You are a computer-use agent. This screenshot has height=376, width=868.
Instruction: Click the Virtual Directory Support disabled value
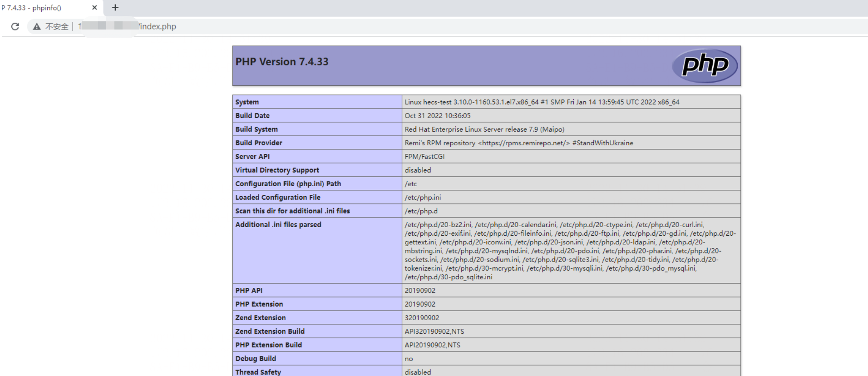[418, 170]
